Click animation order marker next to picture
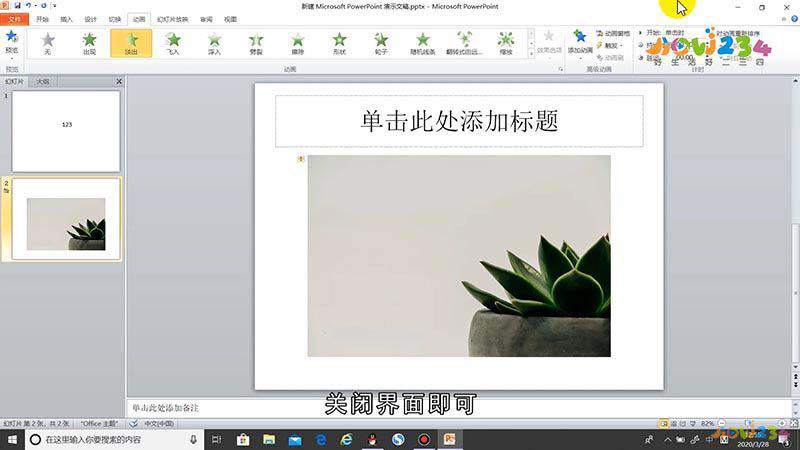800x450 pixels. tap(301, 159)
